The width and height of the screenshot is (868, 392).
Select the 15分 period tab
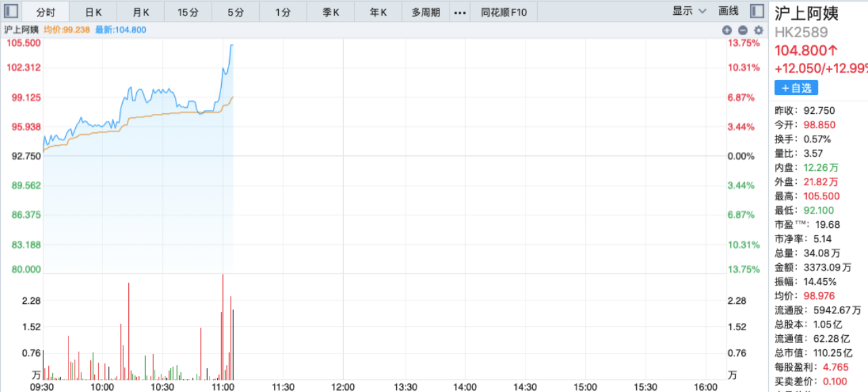tap(189, 12)
